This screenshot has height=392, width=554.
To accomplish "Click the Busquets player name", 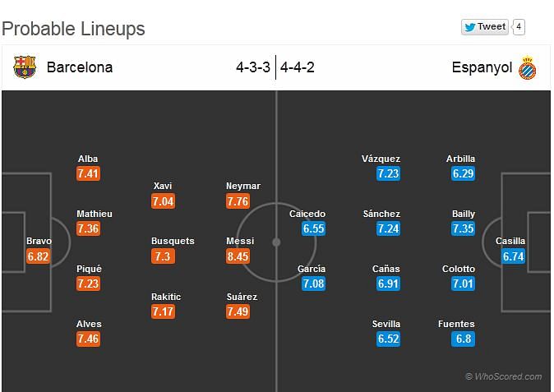I will (x=173, y=241).
